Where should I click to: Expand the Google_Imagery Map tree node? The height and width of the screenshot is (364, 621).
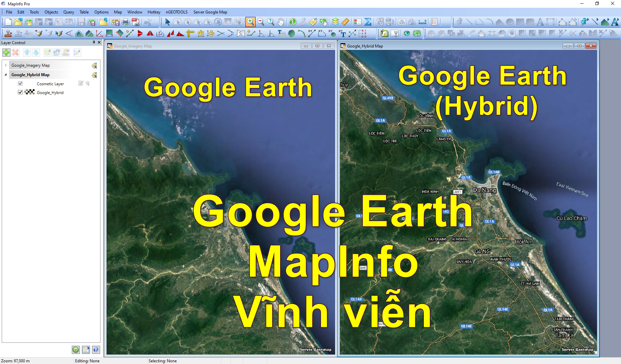[x=6, y=65]
